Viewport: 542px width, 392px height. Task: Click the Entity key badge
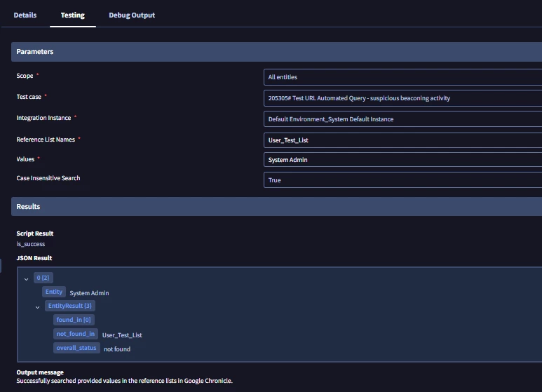(x=53, y=292)
